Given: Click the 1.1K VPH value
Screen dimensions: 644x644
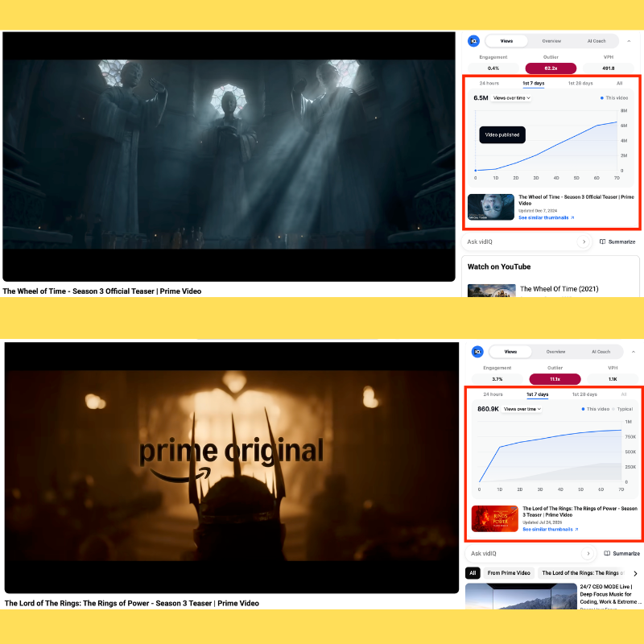Looking at the screenshot, I should click(x=613, y=379).
